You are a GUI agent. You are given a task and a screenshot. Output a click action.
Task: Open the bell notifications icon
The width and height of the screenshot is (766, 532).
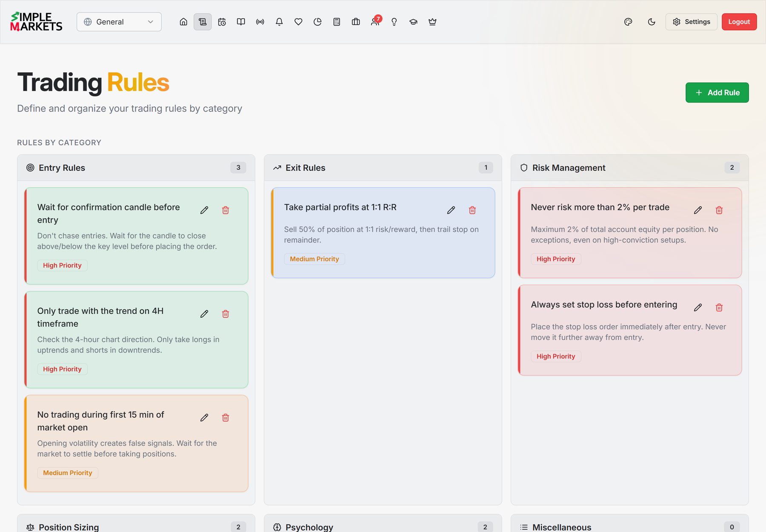pos(279,22)
